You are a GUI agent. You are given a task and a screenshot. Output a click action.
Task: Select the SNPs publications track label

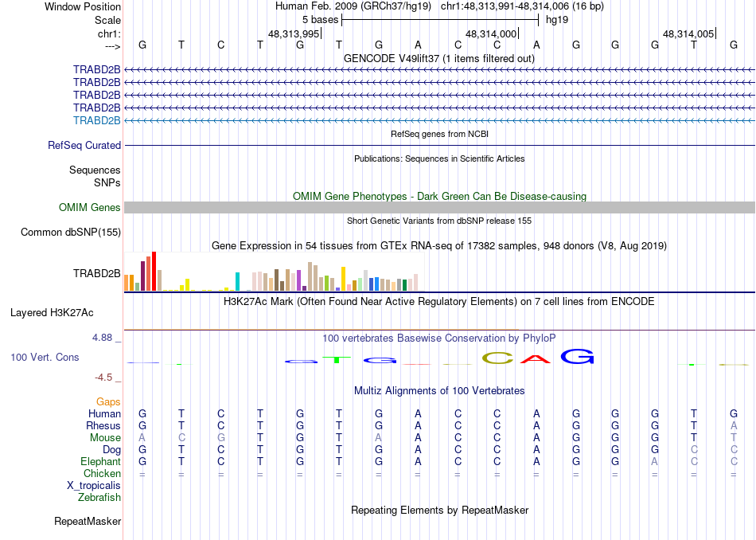(107, 182)
